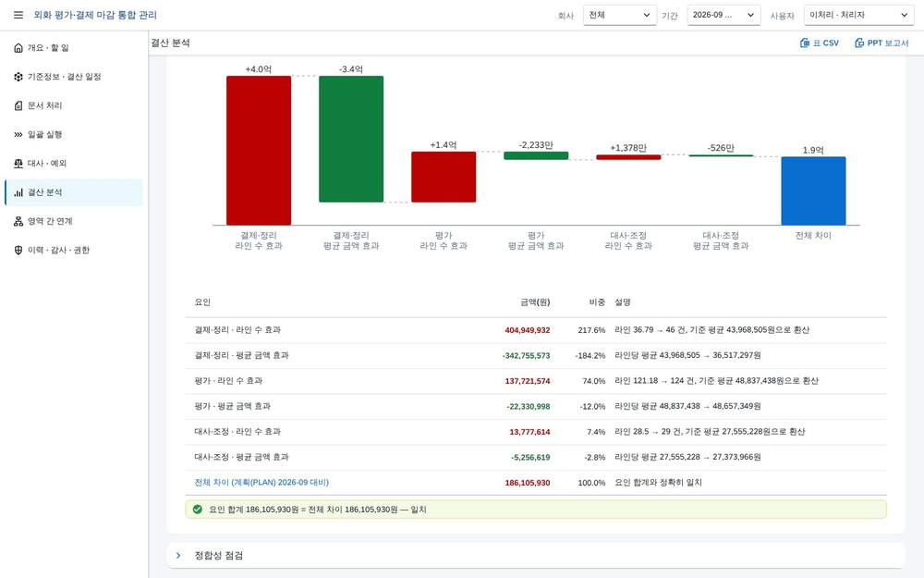Click the gear icon beside 기준정보 · 결산 일정

[18, 77]
